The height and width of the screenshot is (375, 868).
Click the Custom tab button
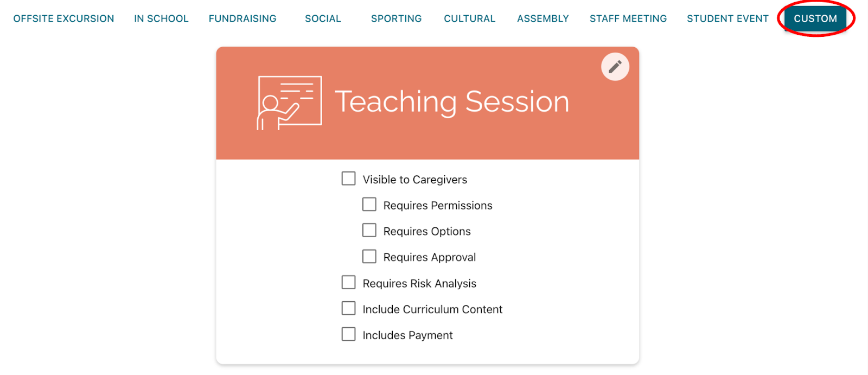[x=815, y=18]
